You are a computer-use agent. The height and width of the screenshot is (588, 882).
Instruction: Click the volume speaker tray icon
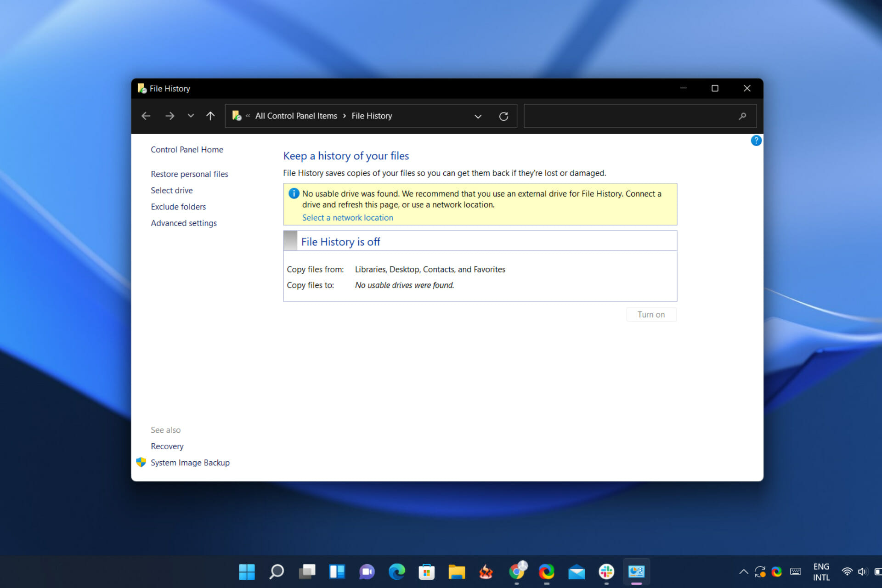[x=862, y=572]
